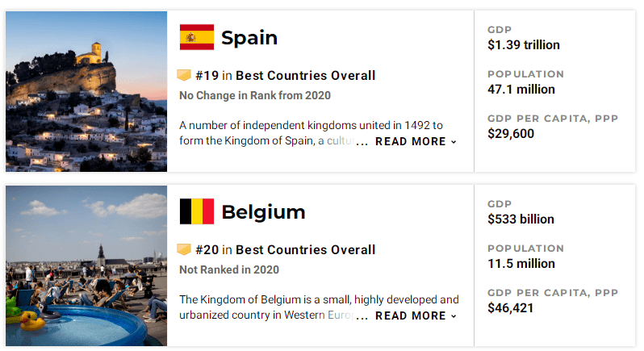Click the Spain flag icon
Image resolution: width=644 pixels, height=351 pixels.
(196, 37)
